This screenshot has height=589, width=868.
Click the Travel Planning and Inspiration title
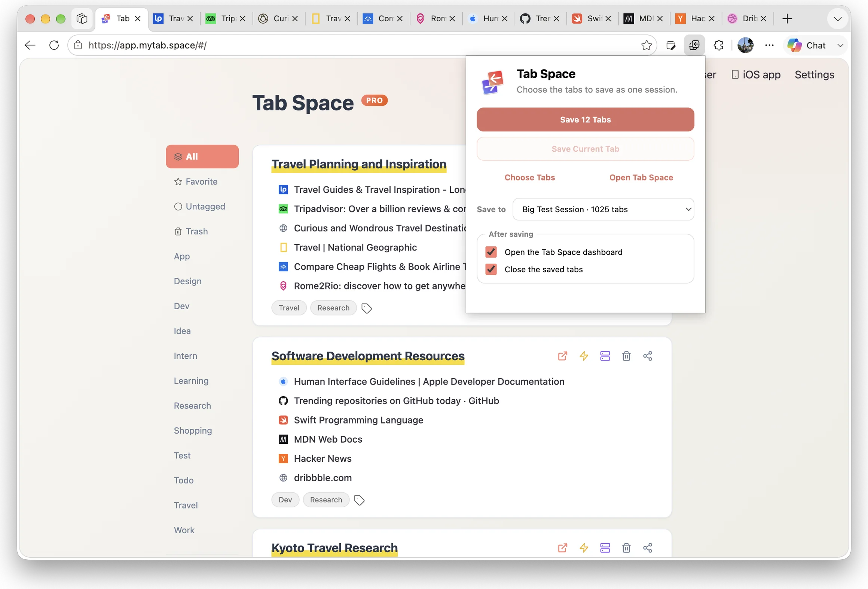point(359,164)
